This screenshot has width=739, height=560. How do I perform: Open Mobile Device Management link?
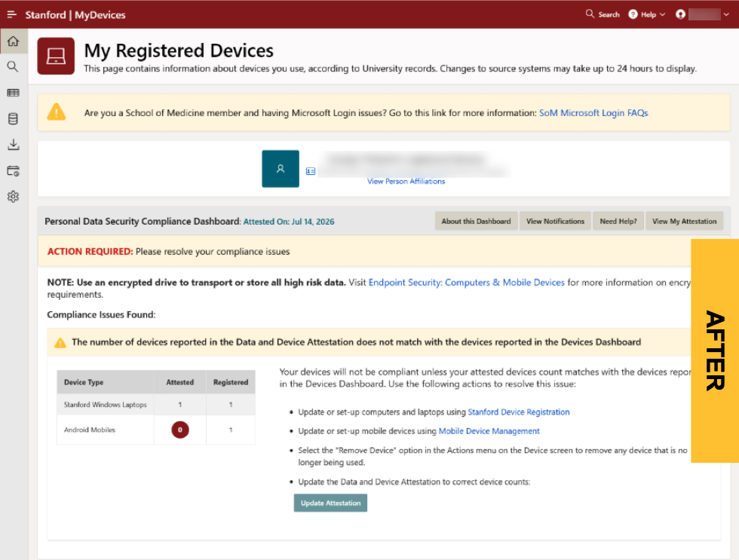[489, 431]
